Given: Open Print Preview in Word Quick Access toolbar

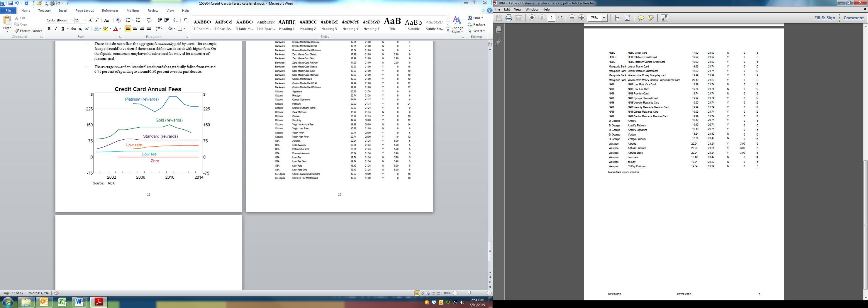Looking at the screenshot, I should (x=46, y=3).
